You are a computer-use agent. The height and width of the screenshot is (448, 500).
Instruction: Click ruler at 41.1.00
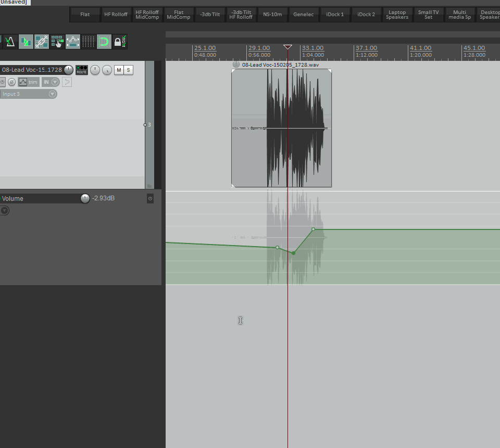click(421, 48)
